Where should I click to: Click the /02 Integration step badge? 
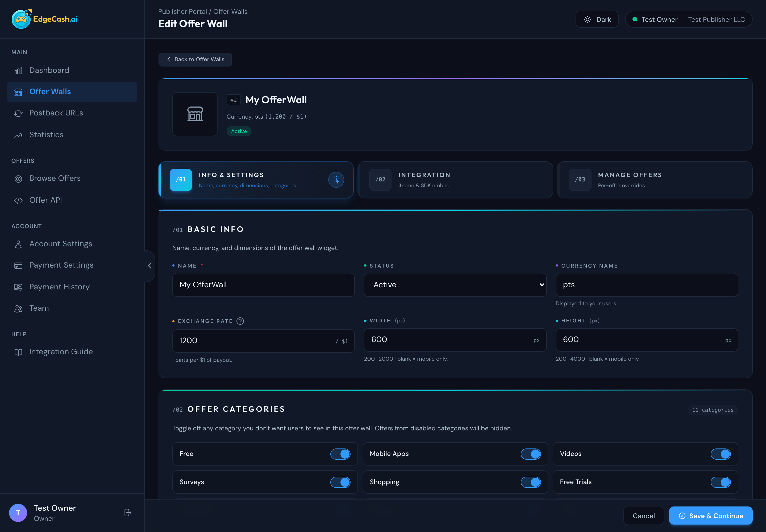(x=380, y=180)
